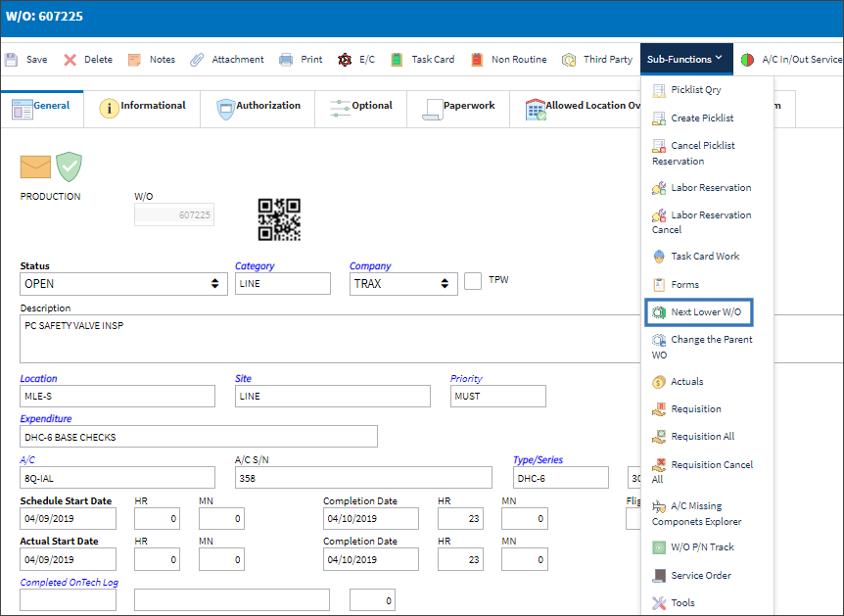The image size is (844, 616).
Task: Click the Next Lower W/O icon
Action: coord(659,312)
